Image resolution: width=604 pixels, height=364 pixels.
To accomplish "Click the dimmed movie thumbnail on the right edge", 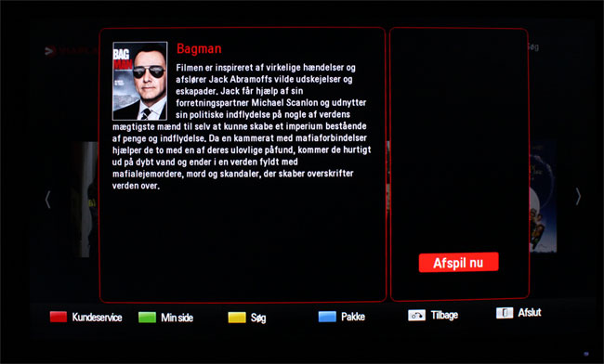I will 543,197.
